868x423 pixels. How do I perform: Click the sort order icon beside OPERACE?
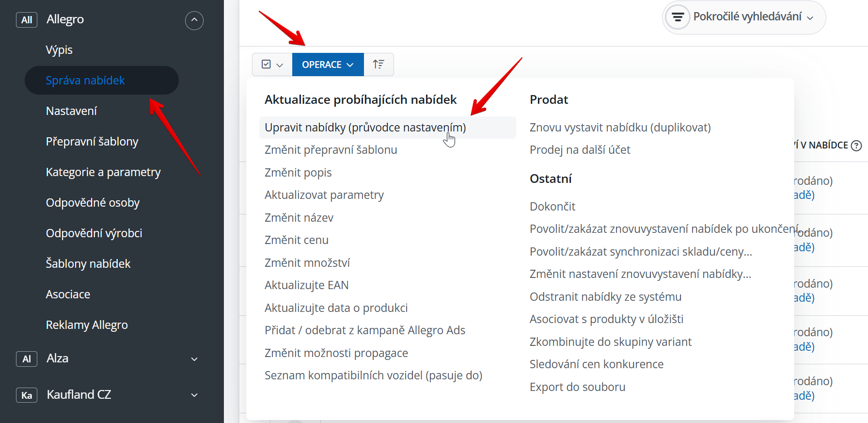pyautogui.click(x=379, y=65)
